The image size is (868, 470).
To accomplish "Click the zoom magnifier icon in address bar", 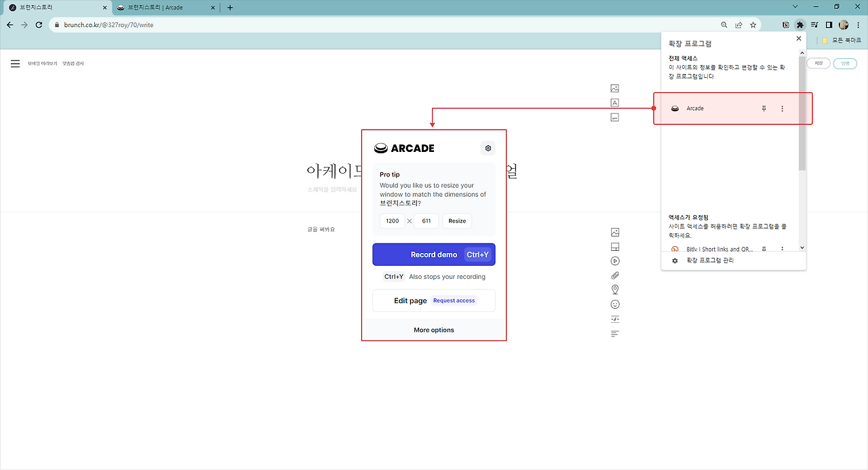I will tap(724, 25).
